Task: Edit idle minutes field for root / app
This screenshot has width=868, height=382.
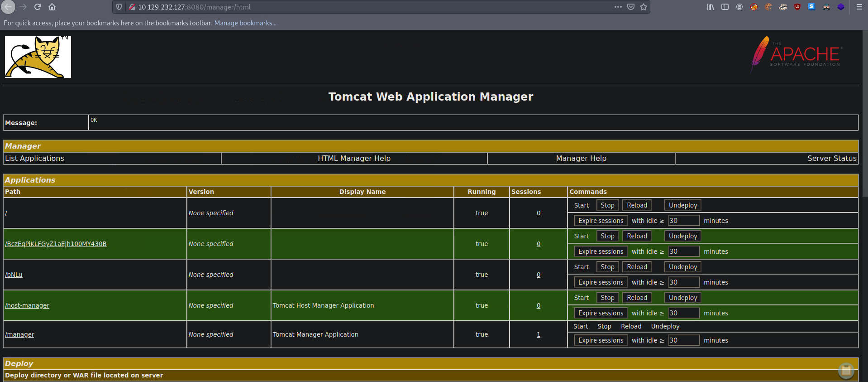Action: coord(684,221)
